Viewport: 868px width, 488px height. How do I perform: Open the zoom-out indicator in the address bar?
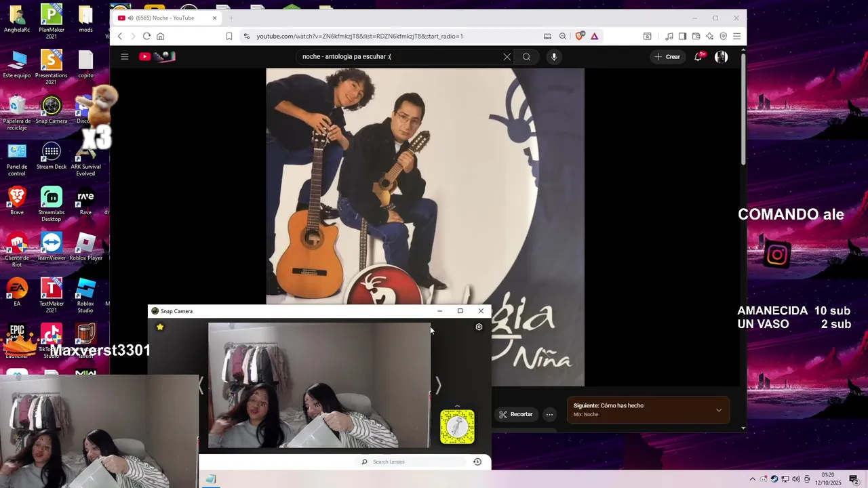[563, 36]
